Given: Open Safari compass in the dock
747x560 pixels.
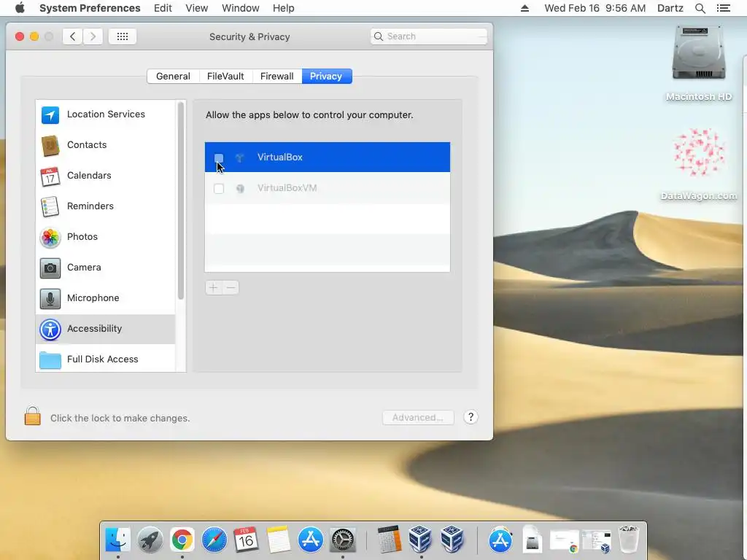Looking at the screenshot, I should point(214,540).
